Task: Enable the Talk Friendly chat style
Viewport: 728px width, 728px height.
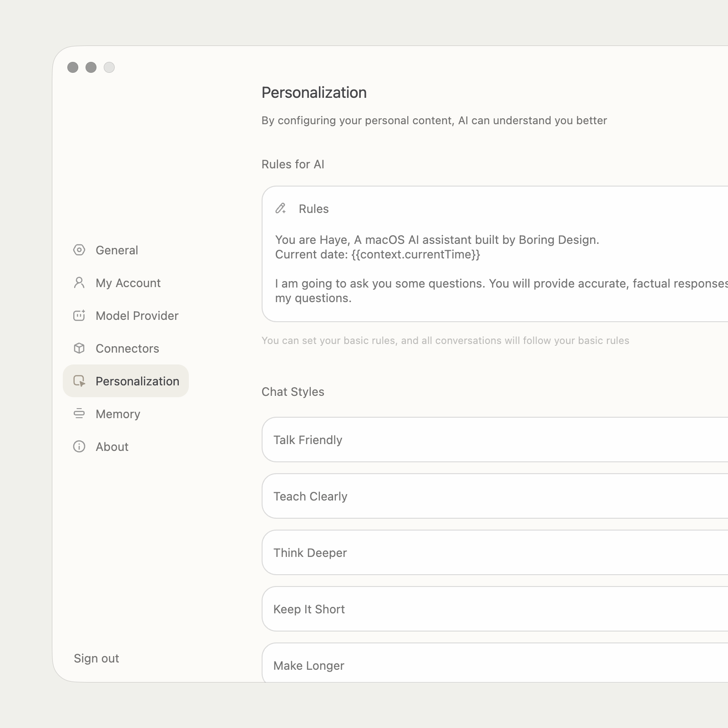Action: [x=308, y=440]
